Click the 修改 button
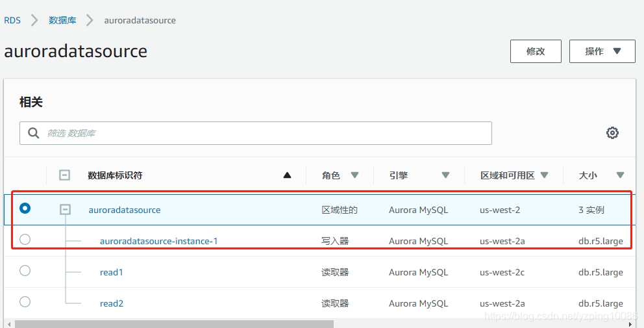This screenshot has height=328, width=644. [536, 51]
